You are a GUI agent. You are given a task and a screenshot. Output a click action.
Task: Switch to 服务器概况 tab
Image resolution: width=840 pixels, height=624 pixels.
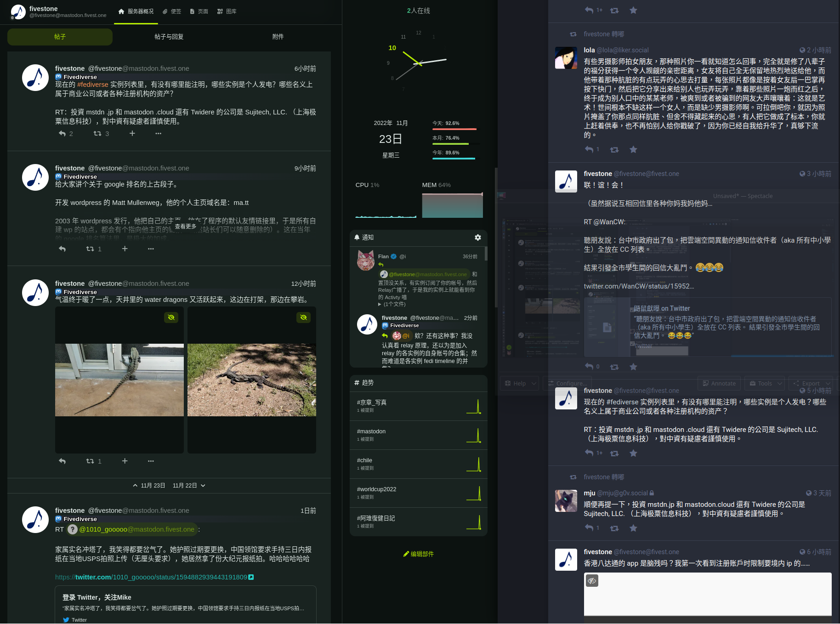coord(136,11)
